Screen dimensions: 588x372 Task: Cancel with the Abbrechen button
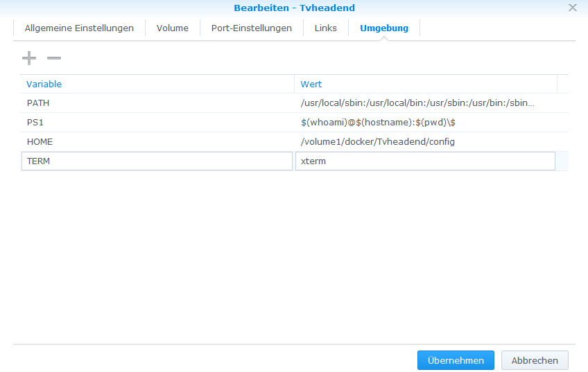[x=535, y=360]
